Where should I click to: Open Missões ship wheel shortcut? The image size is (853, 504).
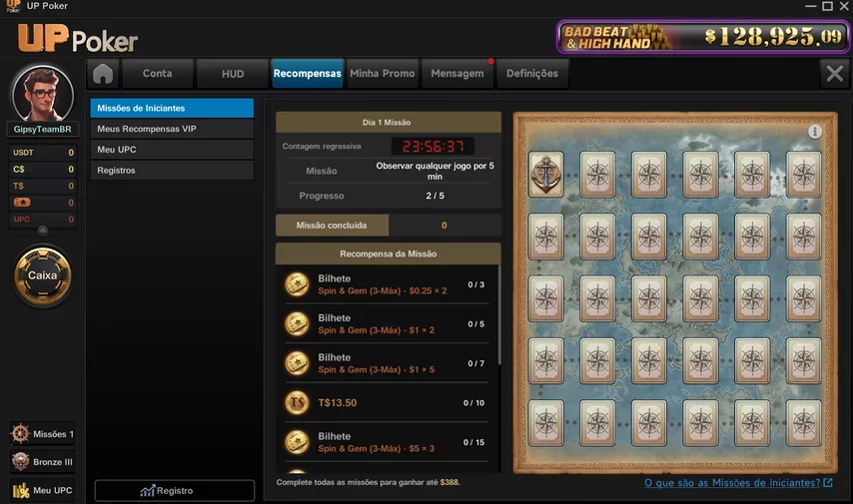21,433
